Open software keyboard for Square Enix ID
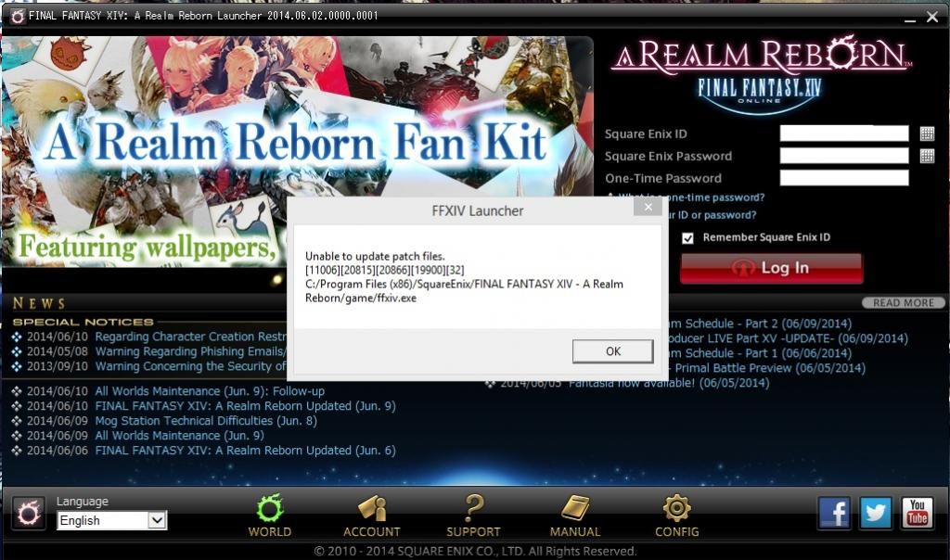The image size is (950, 560). [x=927, y=134]
